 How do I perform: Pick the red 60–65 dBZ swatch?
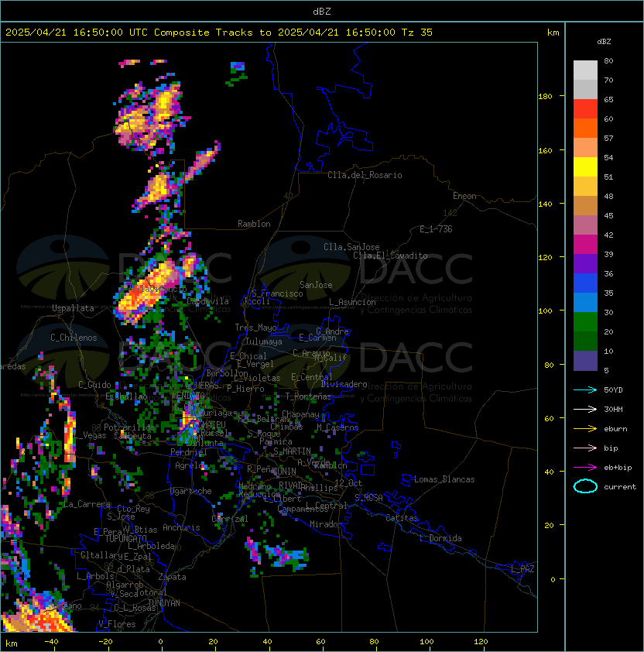[x=585, y=109]
